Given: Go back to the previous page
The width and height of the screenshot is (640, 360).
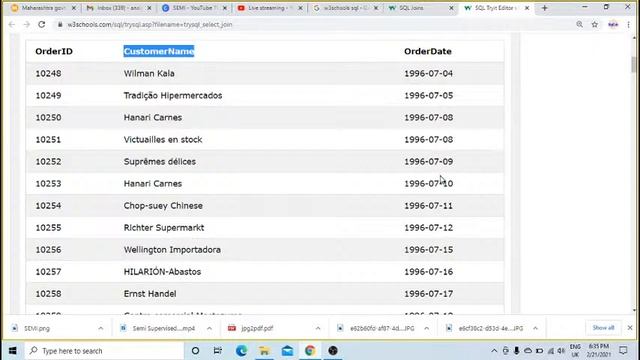Looking at the screenshot, I should point(11,24).
